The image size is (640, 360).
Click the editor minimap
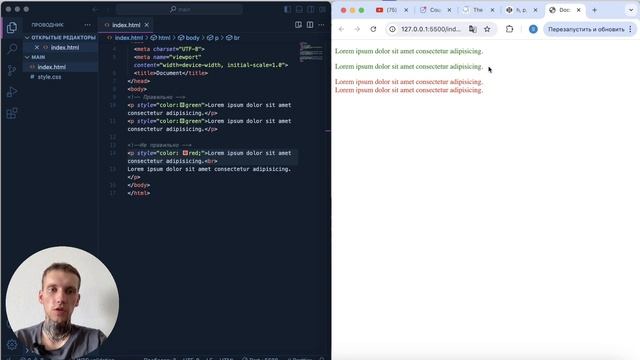[311, 52]
